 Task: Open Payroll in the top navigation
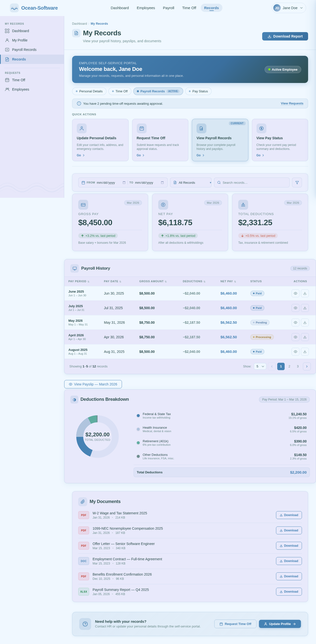coord(168,8)
